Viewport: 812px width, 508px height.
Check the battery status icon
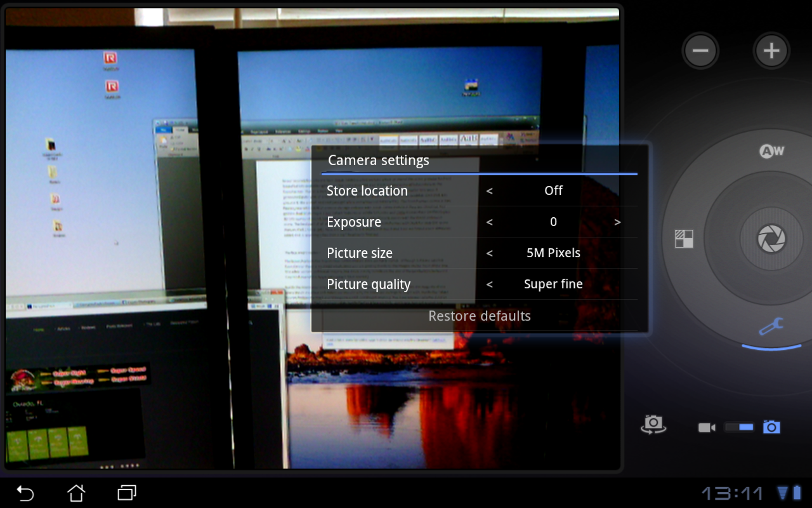(x=797, y=493)
